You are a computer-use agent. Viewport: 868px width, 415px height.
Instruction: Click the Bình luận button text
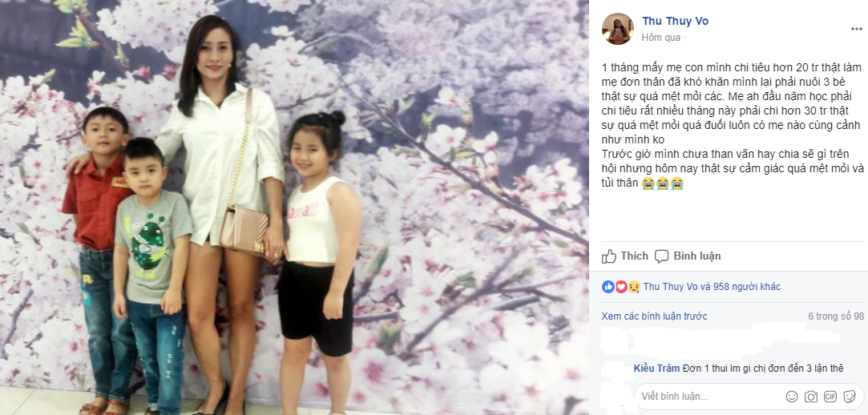(x=697, y=256)
